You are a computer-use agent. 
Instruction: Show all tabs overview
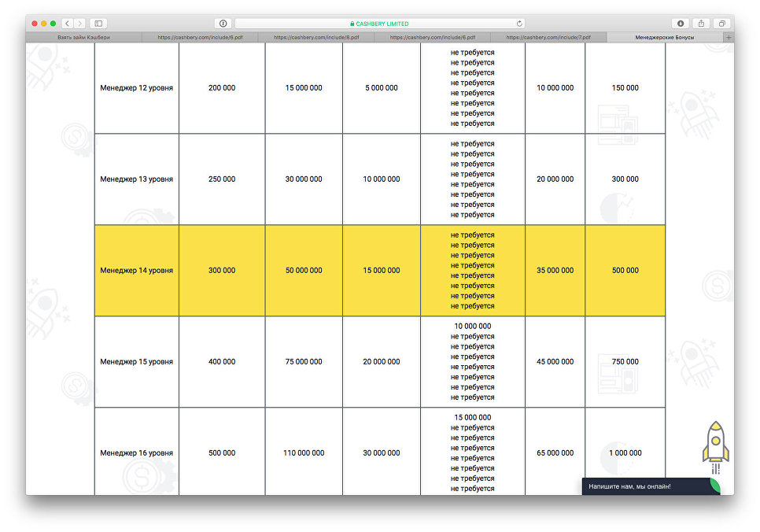(721, 24)
